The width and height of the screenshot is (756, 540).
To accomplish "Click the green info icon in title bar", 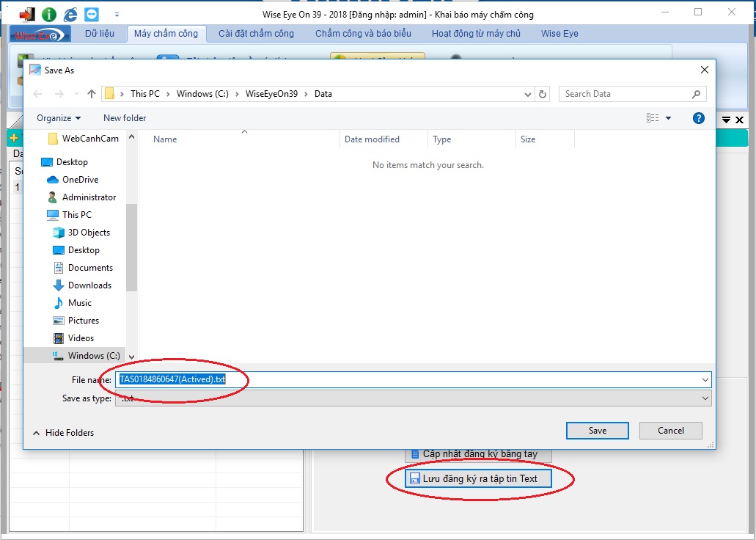I will tap(49, 14).
